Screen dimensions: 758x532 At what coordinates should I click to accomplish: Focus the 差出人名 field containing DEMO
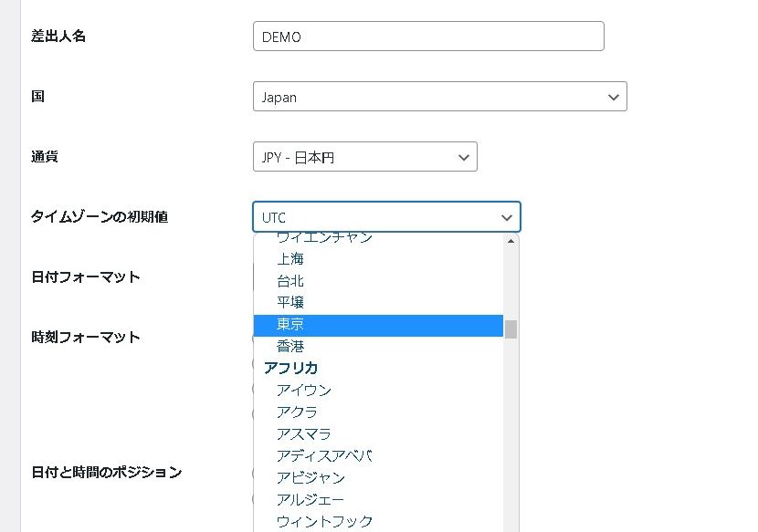(427, 37)
